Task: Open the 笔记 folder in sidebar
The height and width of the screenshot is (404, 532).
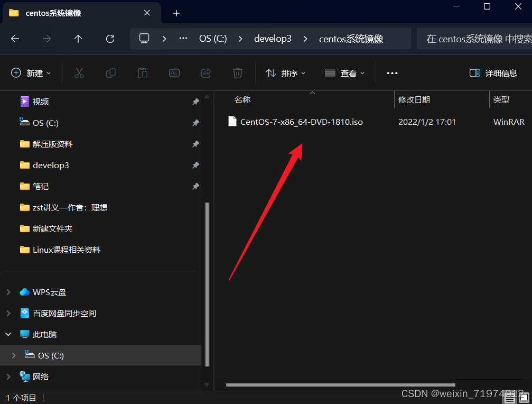Action: (34, 186)
